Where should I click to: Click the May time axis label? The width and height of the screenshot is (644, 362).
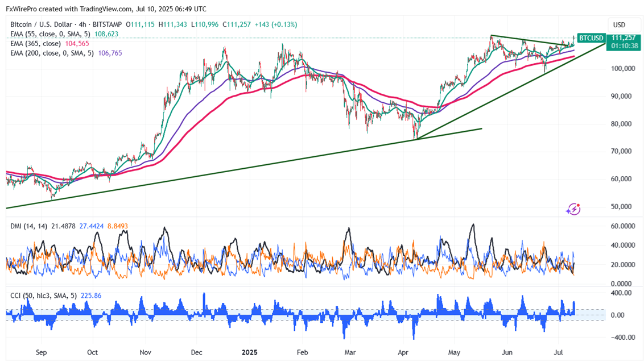click(454, 352)
